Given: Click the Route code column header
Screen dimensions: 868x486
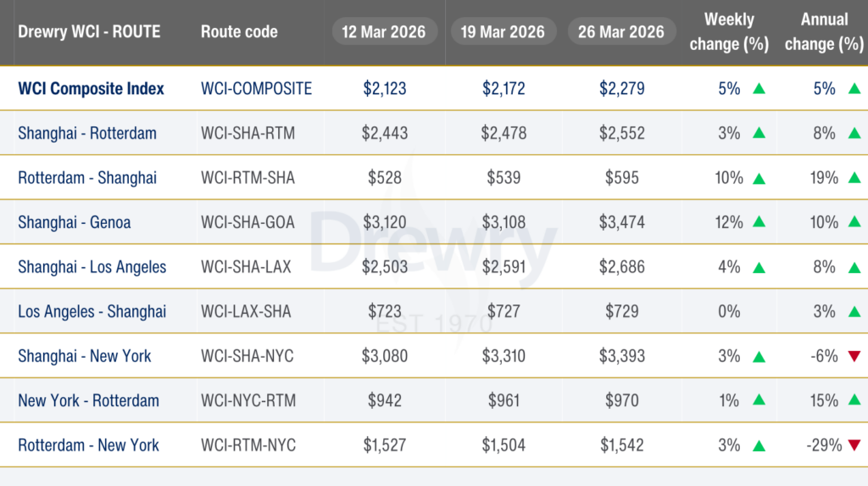Looking at the screenshot, I should pos(239,32).
